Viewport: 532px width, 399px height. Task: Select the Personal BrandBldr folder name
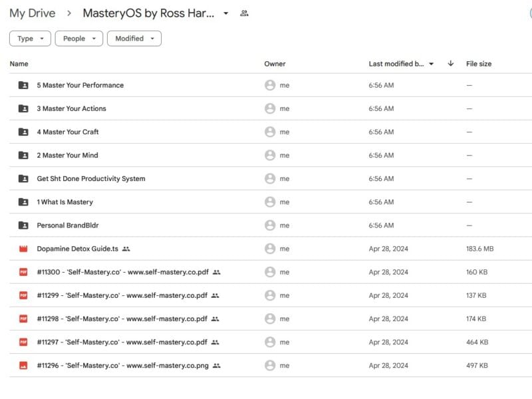pyautogui.click(x=68, y=225)
